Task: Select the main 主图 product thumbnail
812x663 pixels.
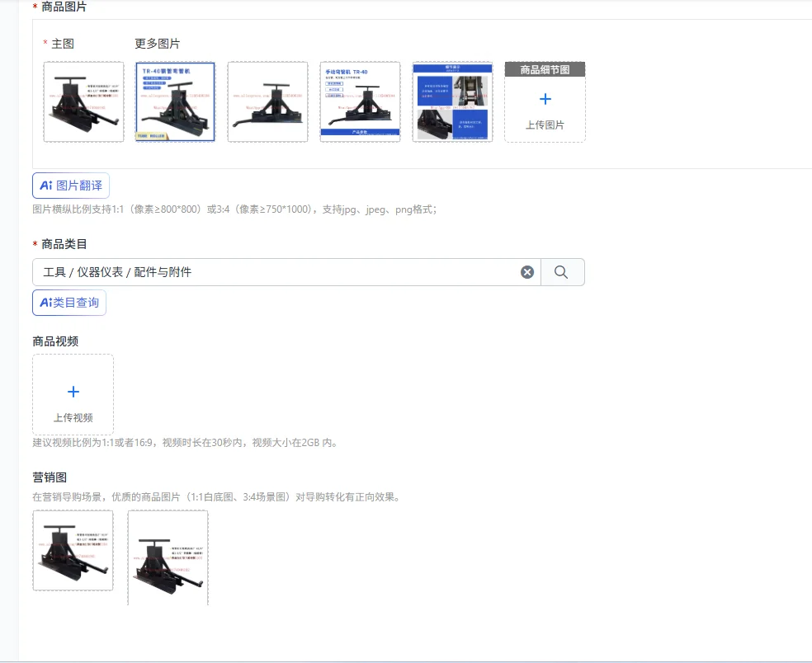Action: tap(84, 102)
